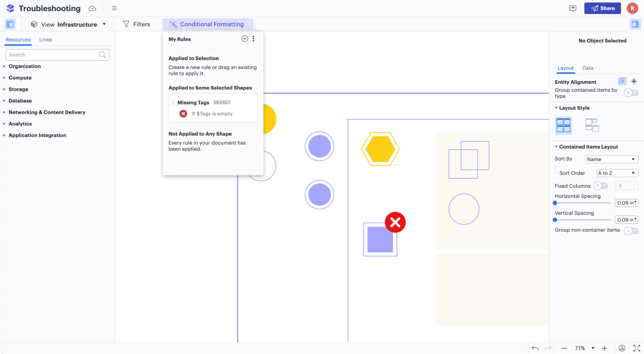644x354 pixels.
Task: Click the hamburger menu icon
Action: tap(114, 8)
